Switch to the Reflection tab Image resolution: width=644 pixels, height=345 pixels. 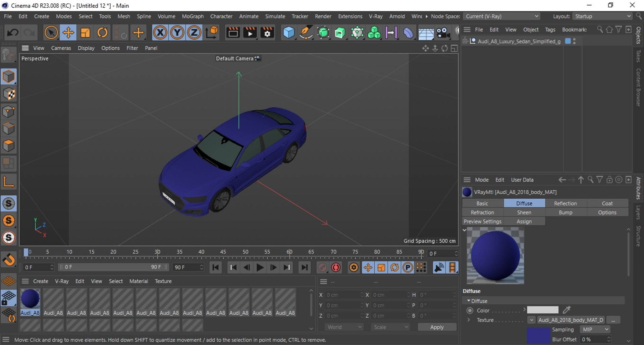(566, 203)
